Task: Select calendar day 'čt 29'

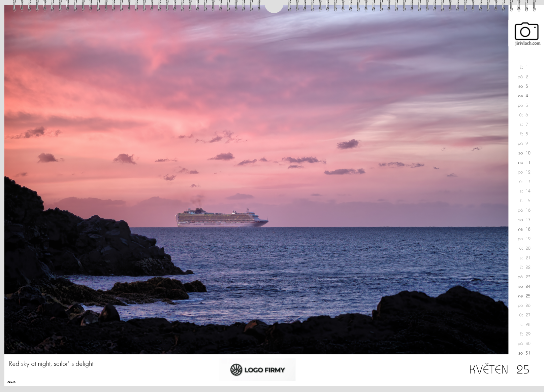Action: click(525, 334)
